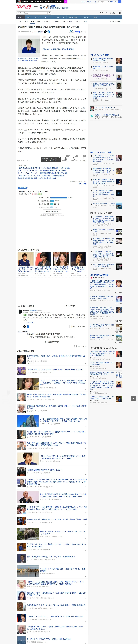Open ranking item ロシア、平和条約締結方針
Screen dimensions: 138x644
(x=103, y=59)
